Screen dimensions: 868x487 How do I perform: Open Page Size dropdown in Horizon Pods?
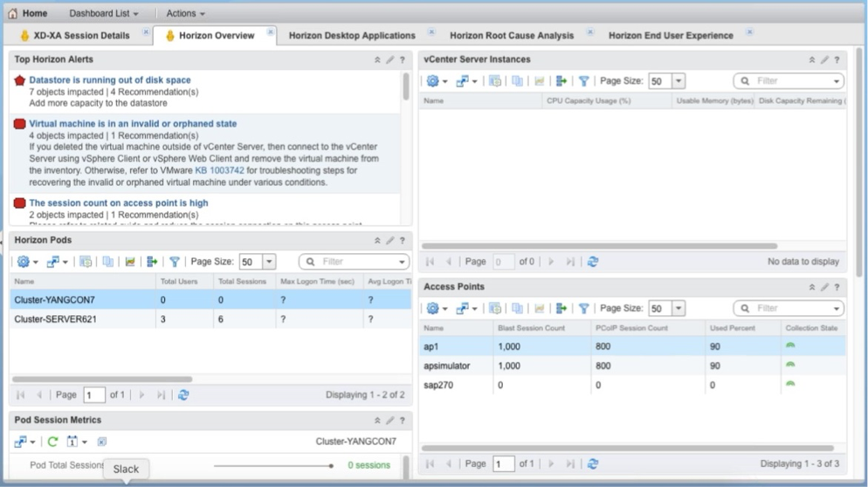click(x=269, y=262)
